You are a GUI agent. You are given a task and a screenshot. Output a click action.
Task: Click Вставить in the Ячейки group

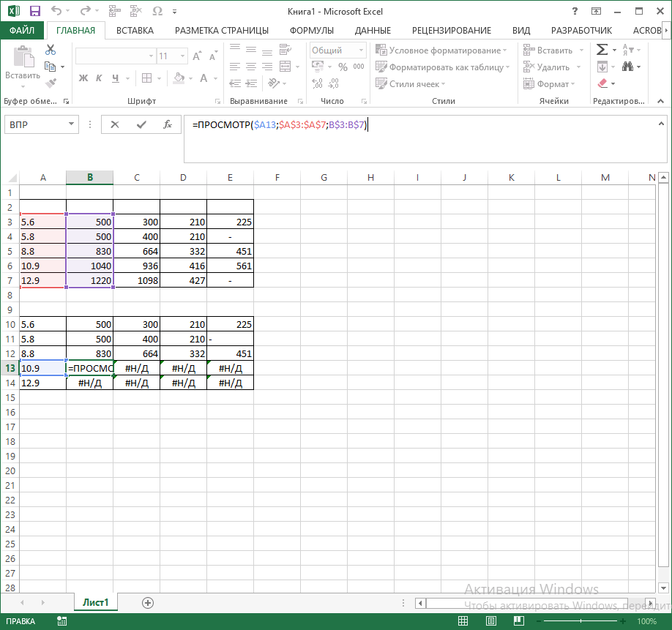[548, 50]
